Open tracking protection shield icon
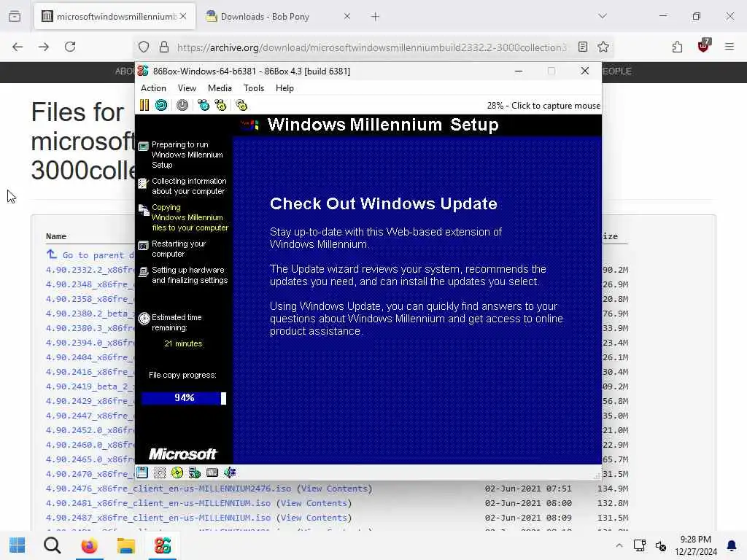 [x=144, y=47]
